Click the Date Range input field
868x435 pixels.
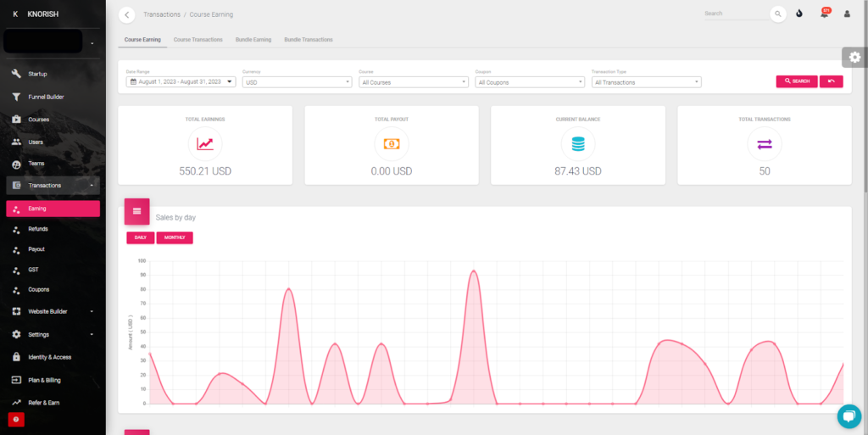point(181,82)
